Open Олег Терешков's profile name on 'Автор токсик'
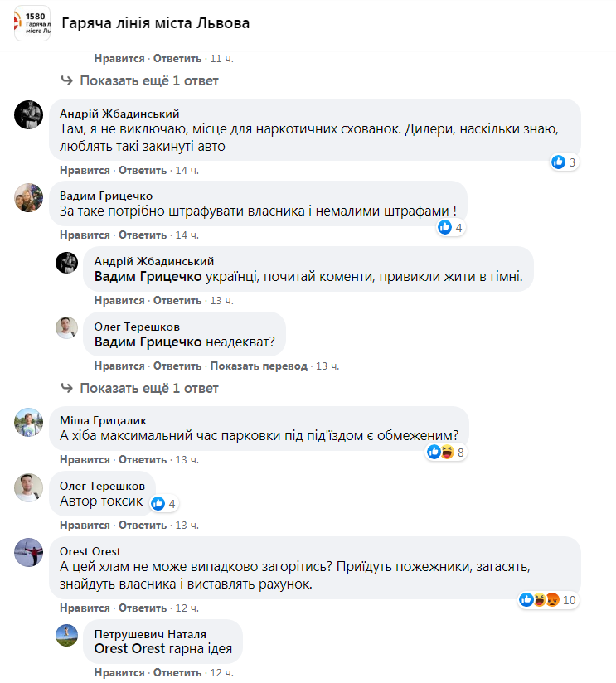 tap(102, 486)
